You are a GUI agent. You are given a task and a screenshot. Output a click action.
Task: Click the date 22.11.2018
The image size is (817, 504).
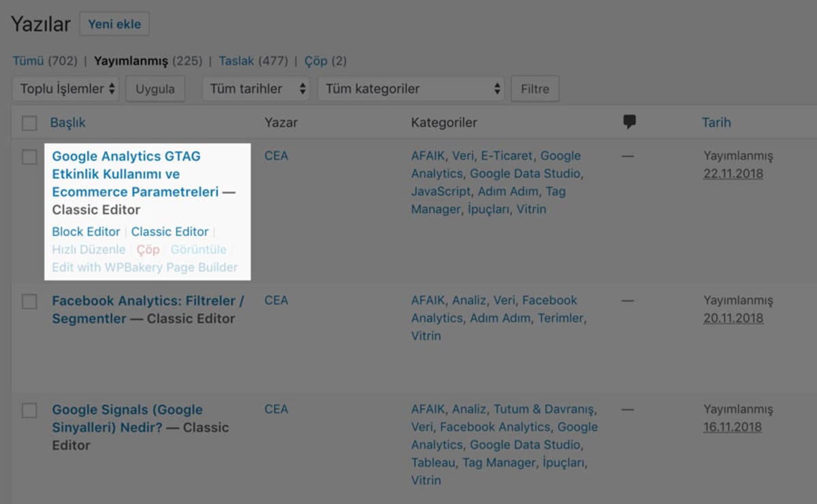(733, 173)
